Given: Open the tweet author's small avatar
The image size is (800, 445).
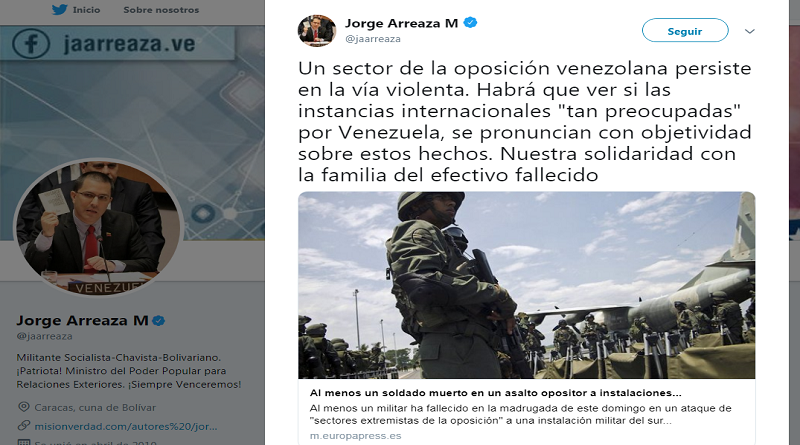Looking at the screenshot, I should pyautogui.click(x=317, y=30).
